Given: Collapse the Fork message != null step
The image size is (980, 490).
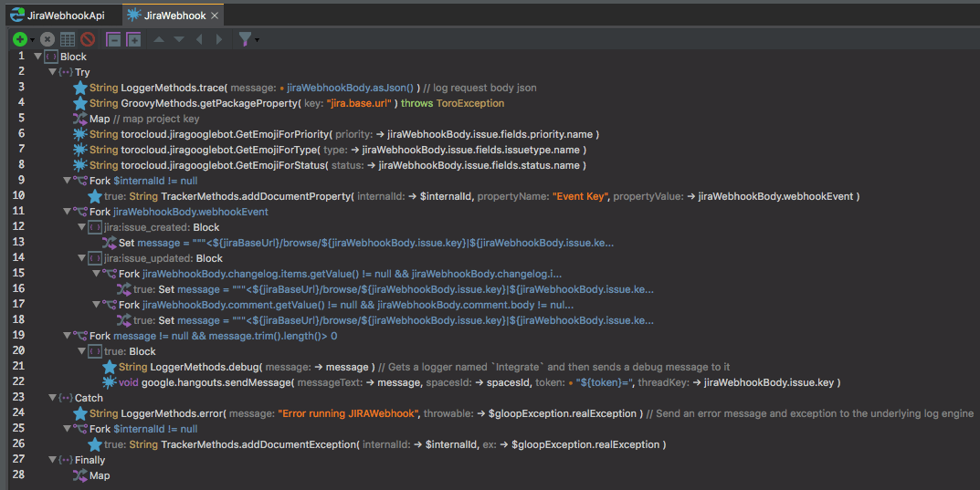Looking at the screenshot, I should 67,336.
